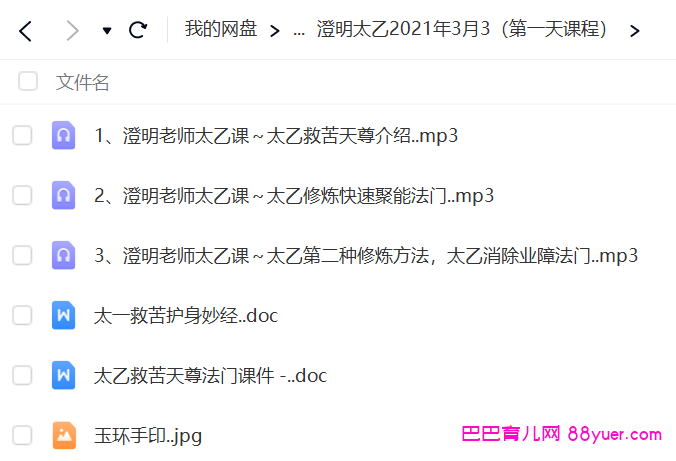Toggle the select-all checkbox beside 文件名

pos(28,82)
